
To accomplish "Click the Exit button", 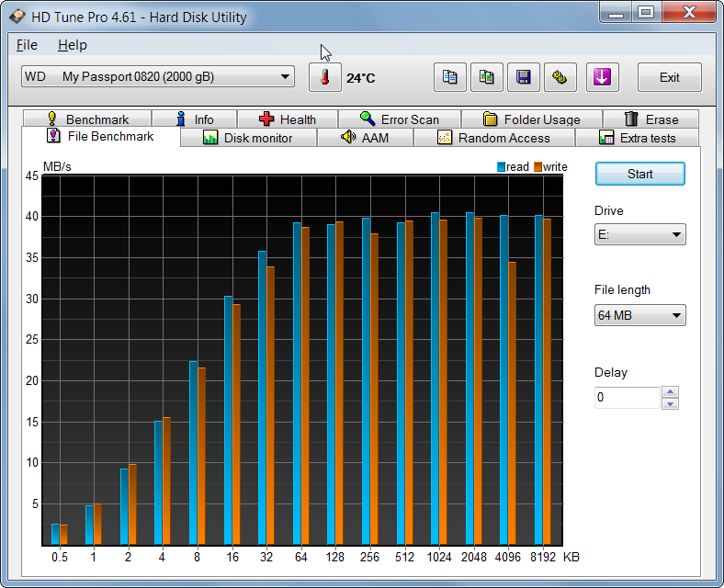I will (670, 77).
